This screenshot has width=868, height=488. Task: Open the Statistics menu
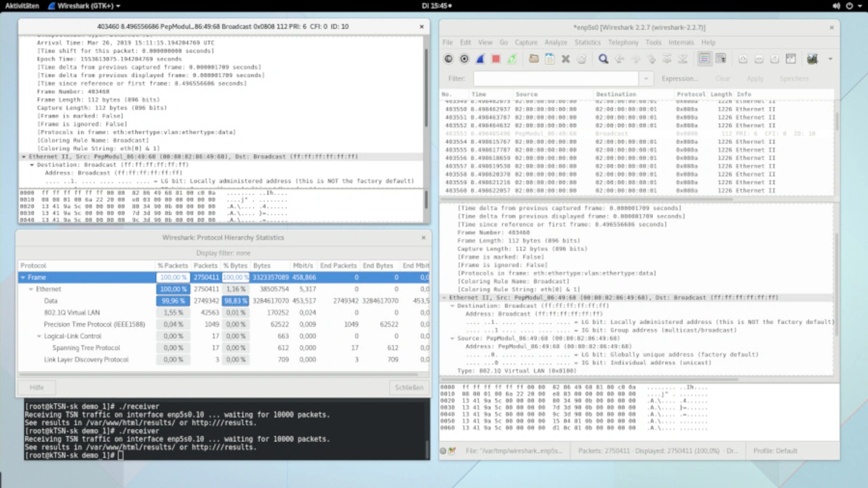pos(587,42)
